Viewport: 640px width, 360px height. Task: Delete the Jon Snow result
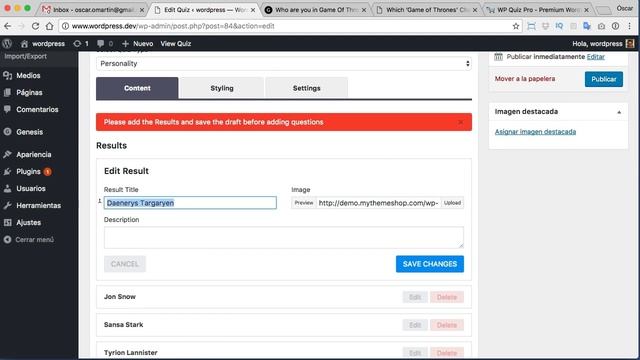(447, 297)
